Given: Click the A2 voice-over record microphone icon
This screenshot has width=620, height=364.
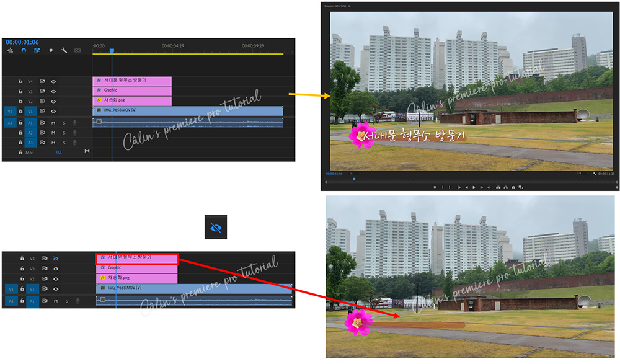Looking at the screenshot, I should pyautogui.click(x=74, y=133).
